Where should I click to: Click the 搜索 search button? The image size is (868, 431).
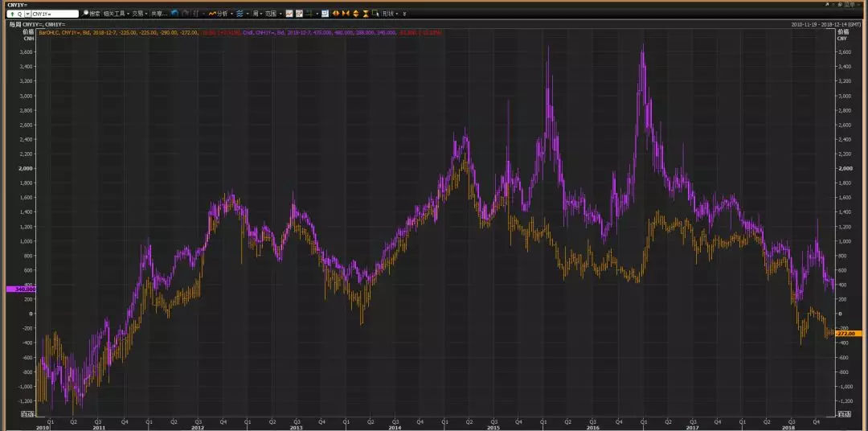[x=92, y=14]
